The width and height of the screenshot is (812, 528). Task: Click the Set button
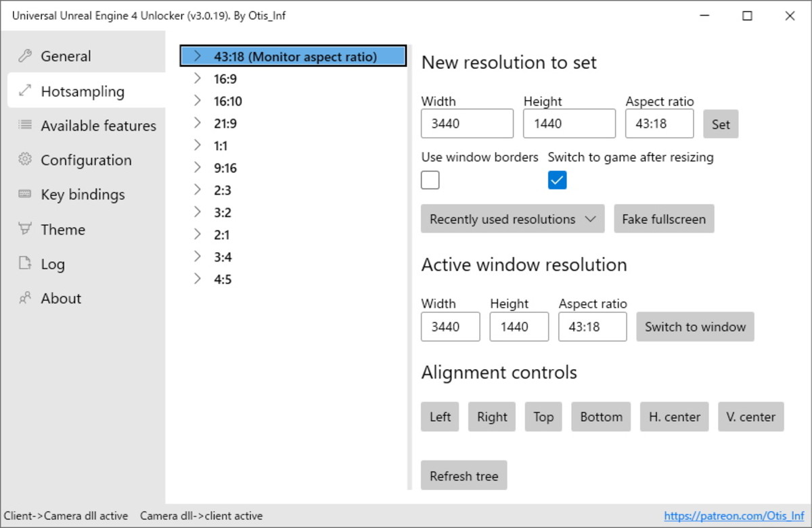click(x=721, y=124)
